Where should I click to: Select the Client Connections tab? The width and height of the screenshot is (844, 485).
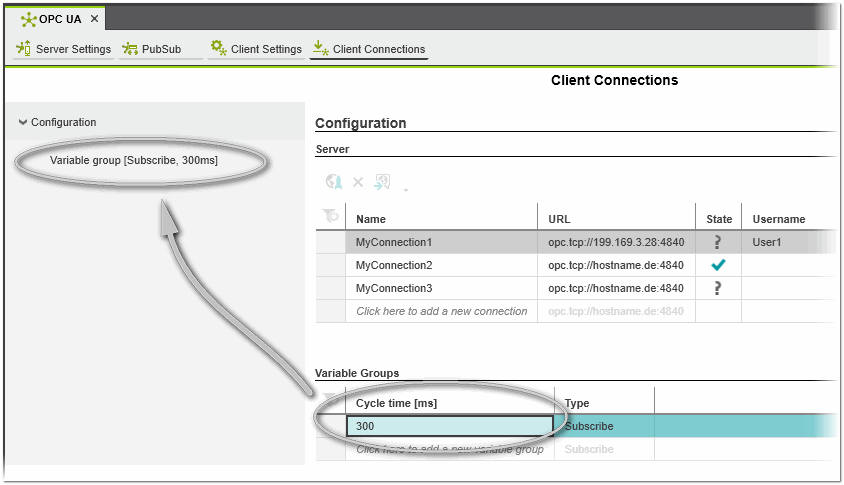pyautogui.click(x=369, y=49)
